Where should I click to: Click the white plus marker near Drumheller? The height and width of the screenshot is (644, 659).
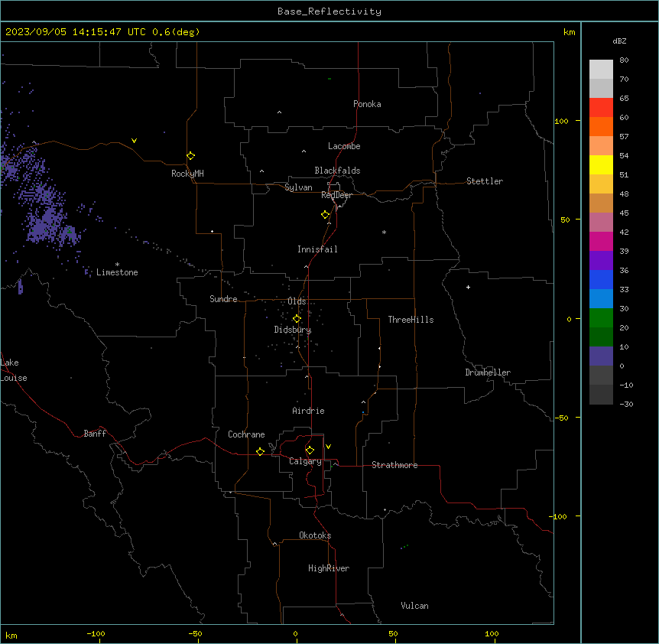468,287
